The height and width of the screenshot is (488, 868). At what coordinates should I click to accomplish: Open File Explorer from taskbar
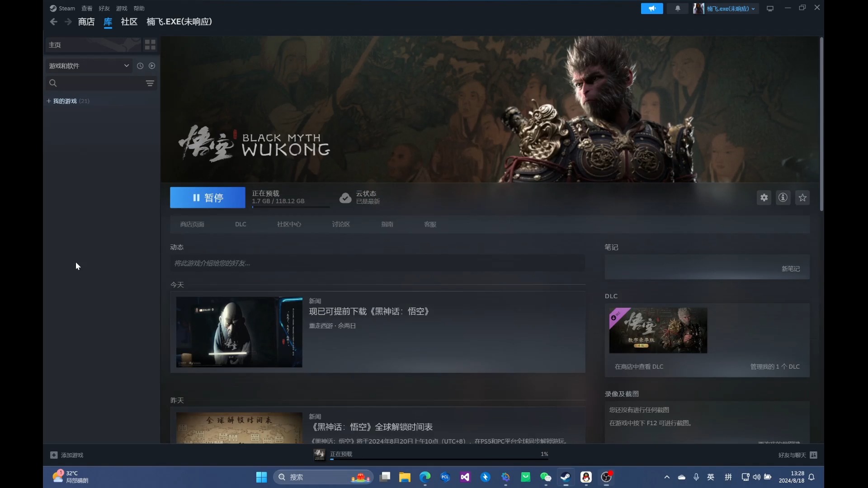[405, 477]
